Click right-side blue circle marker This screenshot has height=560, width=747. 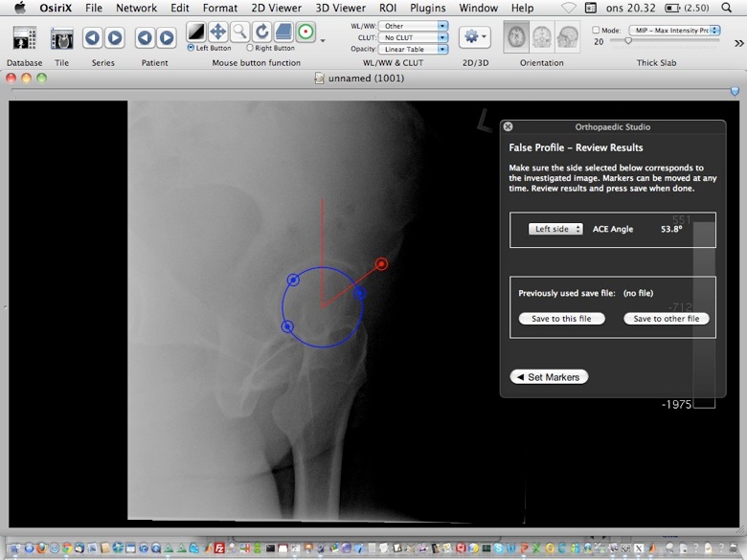coord(360,293)
